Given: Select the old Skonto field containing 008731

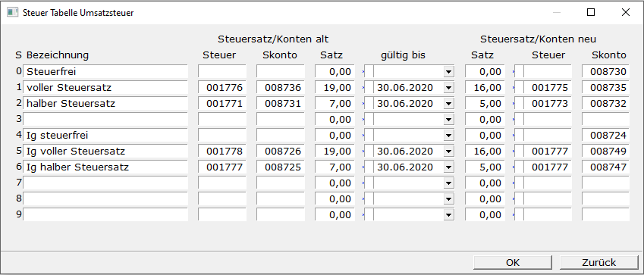Looking at the screenshot, I should (281, 104).
